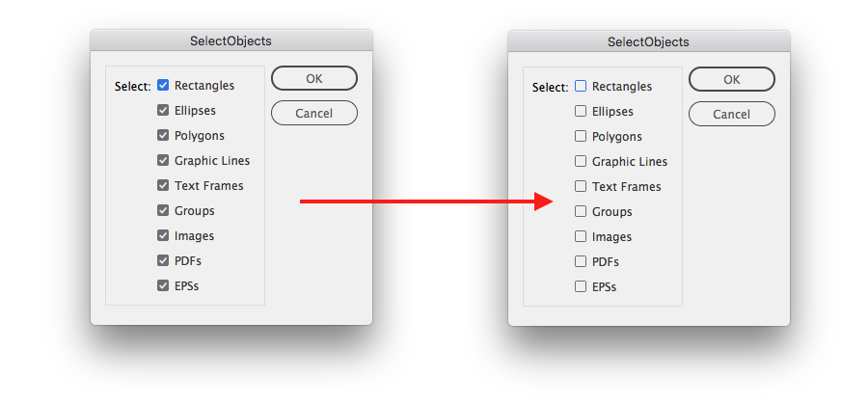Uncheck Polygons checkbox in left dialog
This screenshot has width=868, height=403.
pyautogui.click(x=163, y=136)
